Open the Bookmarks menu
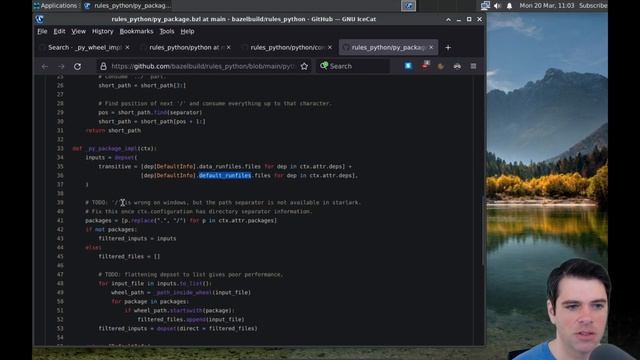 pyautogui.click(x=136, y=31)
